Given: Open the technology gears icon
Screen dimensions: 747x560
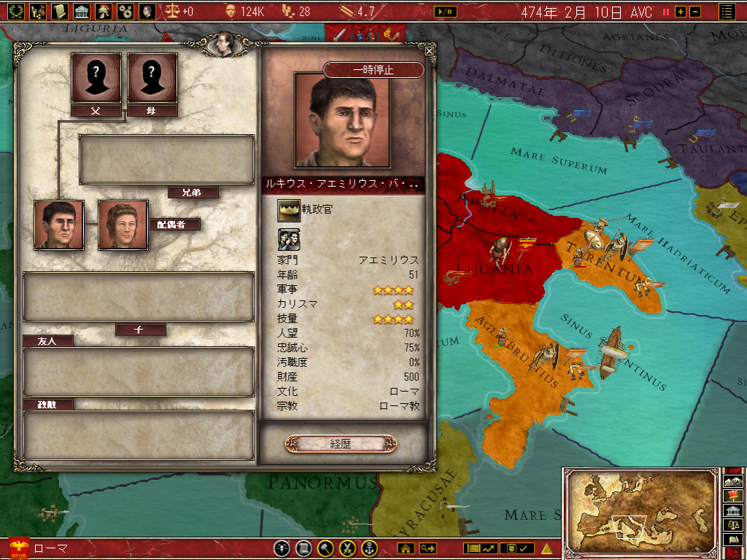Looking at the screenshot, I should click(125, 11).
